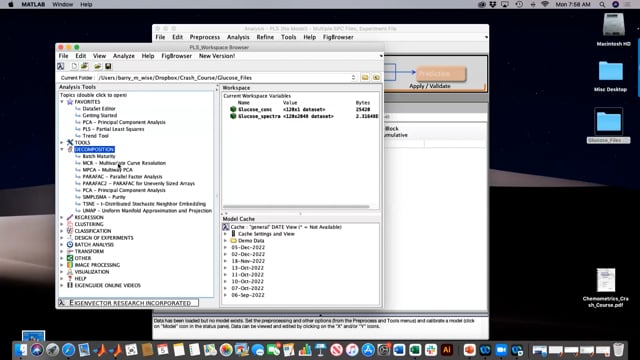Image resolution: width=640 pixels, height=360 pixels.
Task: Open the Trash in the dock
Action: click(619, 350)
